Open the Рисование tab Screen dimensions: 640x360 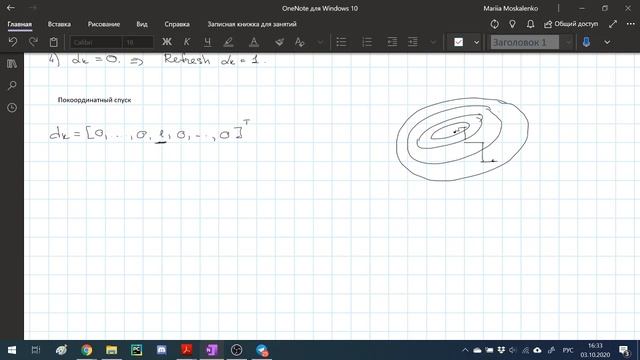[104, 24]
